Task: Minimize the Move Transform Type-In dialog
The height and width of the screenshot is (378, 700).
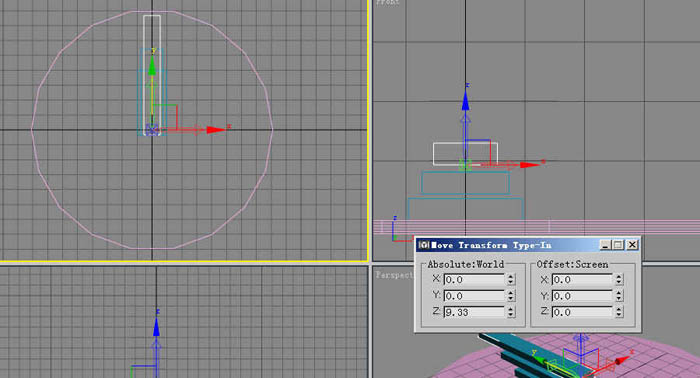Action: pyautogui.click(x=605, y=245)
